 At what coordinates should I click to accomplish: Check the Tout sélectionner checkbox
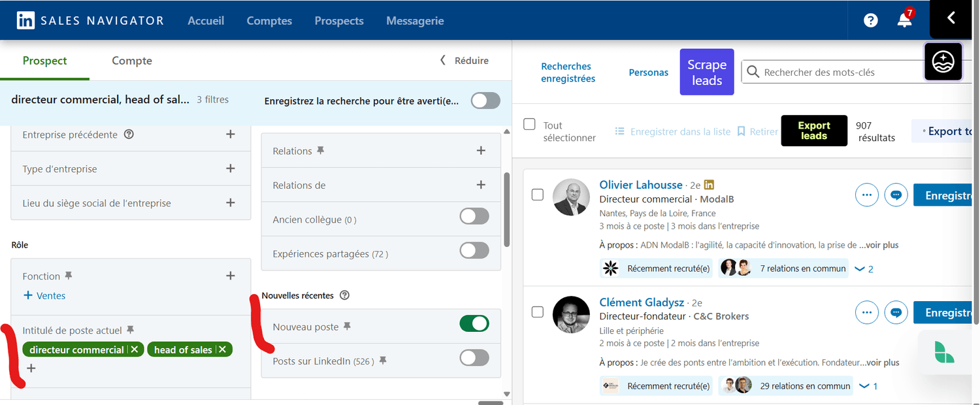529,124
